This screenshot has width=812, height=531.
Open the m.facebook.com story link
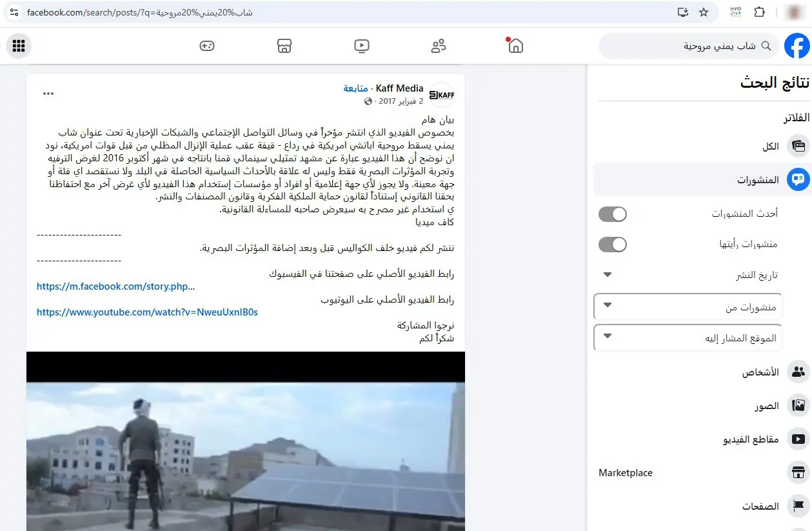coord(116,286)
